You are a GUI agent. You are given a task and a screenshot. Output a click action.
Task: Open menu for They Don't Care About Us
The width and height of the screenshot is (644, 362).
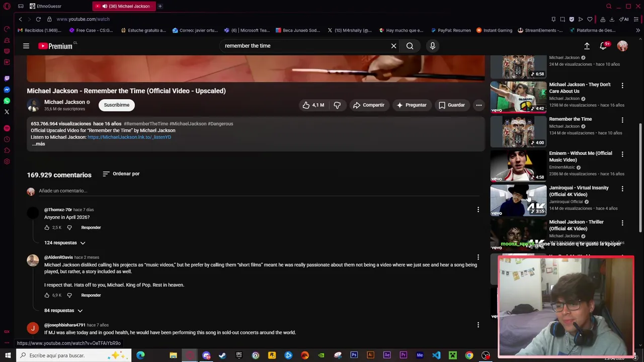(622, 85)
